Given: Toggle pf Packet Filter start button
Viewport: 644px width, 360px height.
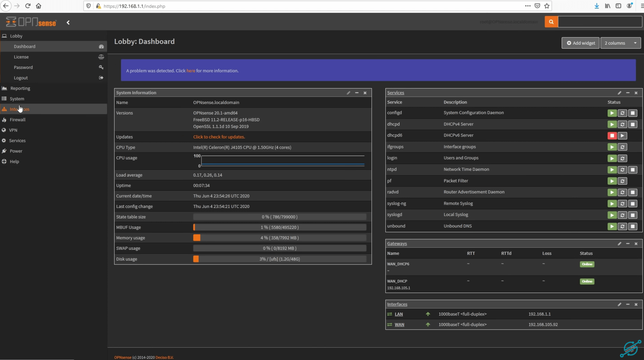Looking at the screenshot, I should coord(612,181).
